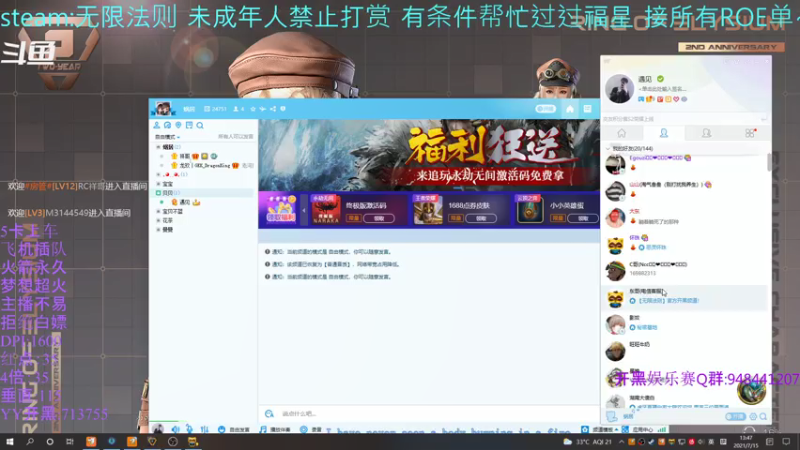Click the signature input under profile name
This screenshot has width=800, height=450.
click(663, 89)
